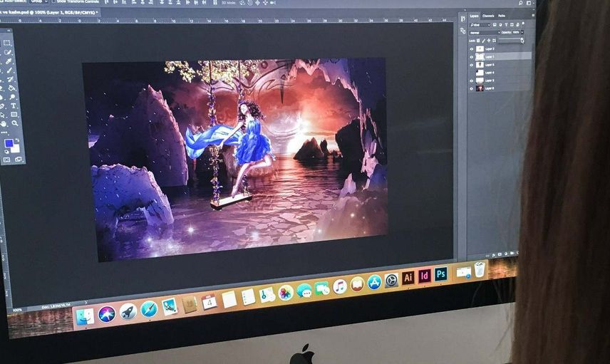Screen dimensions: 610x364
Task: Switch to the Layers tab
Action: click(474, 16)
